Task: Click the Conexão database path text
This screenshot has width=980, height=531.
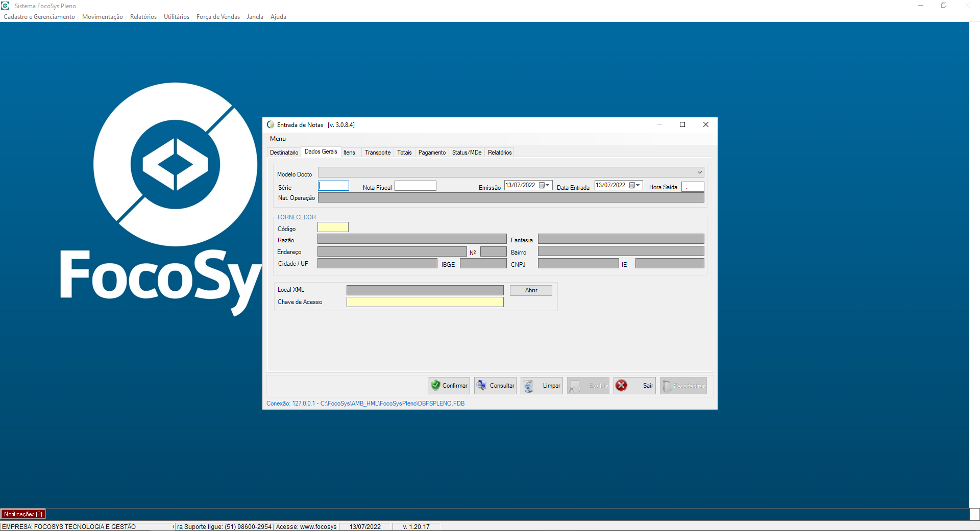Action: tap(365, 403)
